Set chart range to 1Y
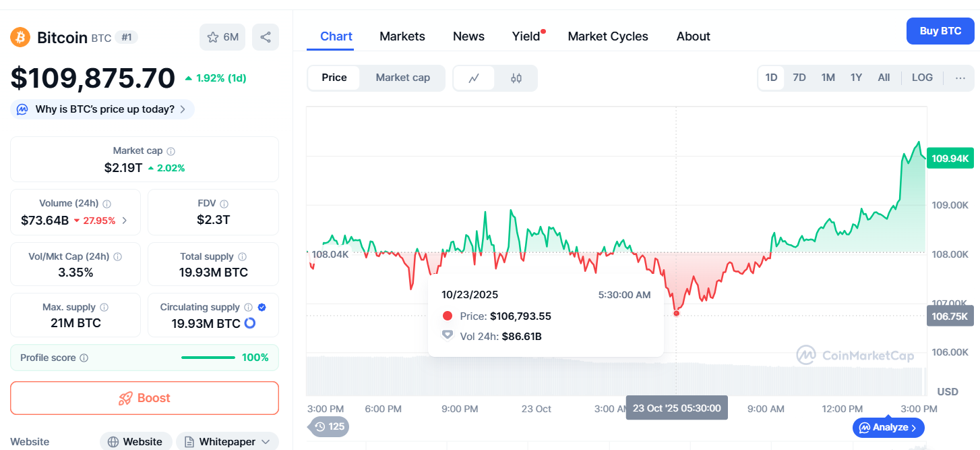Image resolution: width=980 pixels, height=450 pixels. tap(856, 78)
